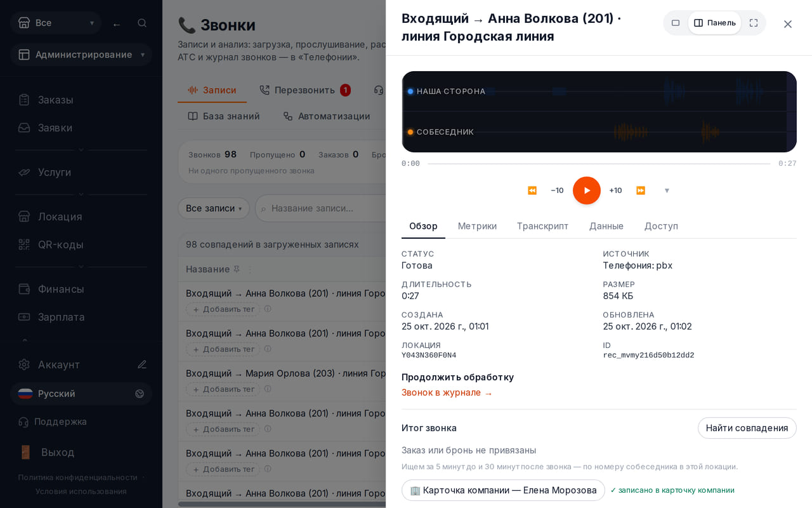Click Выход to log out
This screenshot has height=508, width=812.
coord(81,452)
